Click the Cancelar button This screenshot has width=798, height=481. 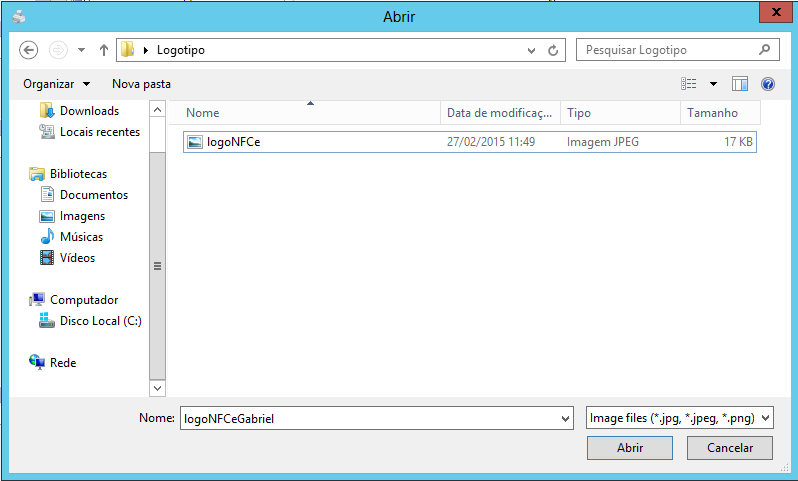(x=730, y=448)
